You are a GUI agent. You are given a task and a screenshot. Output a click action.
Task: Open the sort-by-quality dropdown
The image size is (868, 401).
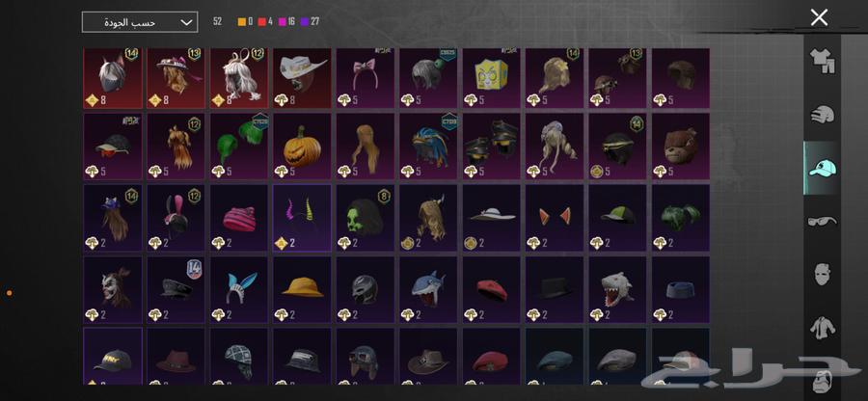click(140, 22)
